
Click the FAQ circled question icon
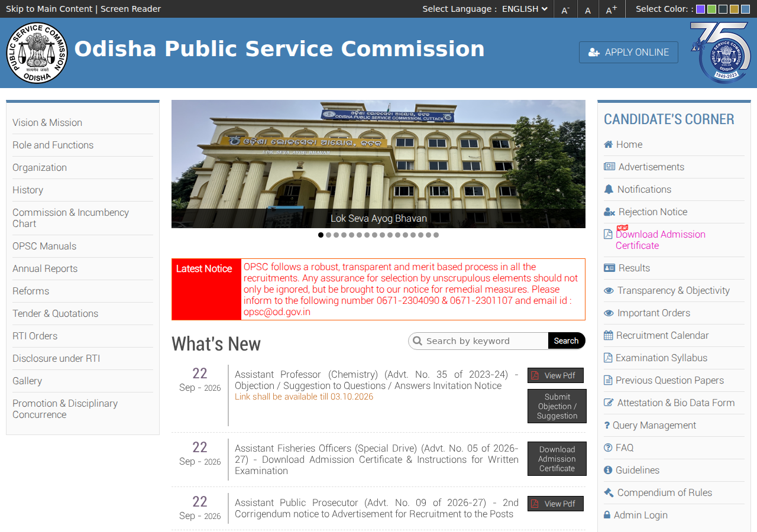(608, 448)
